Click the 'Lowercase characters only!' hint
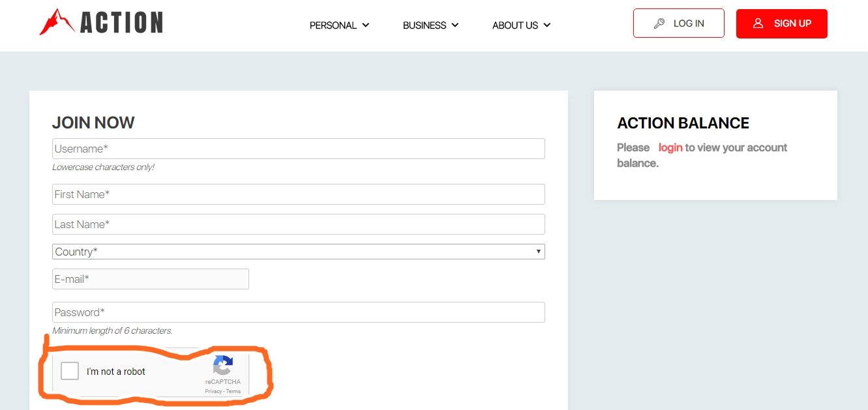Screen dimensions: 868x410 coord(103,167)
